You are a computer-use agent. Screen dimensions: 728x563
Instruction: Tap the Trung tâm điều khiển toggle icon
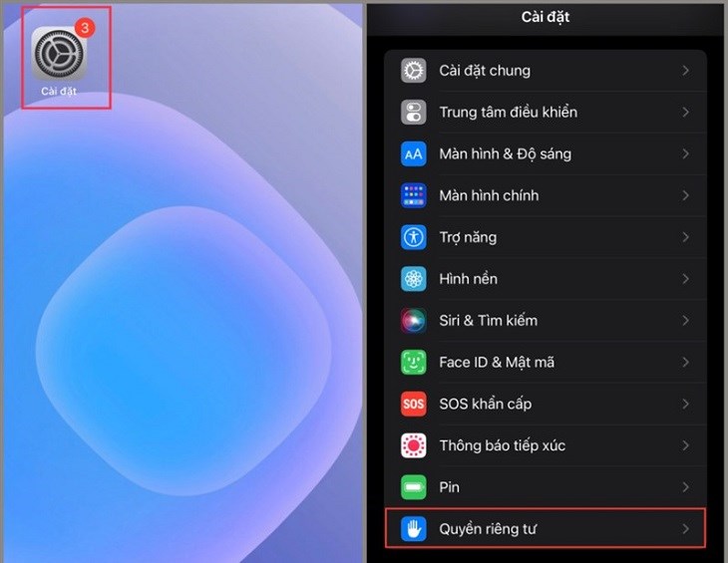[x=413, y=113]
